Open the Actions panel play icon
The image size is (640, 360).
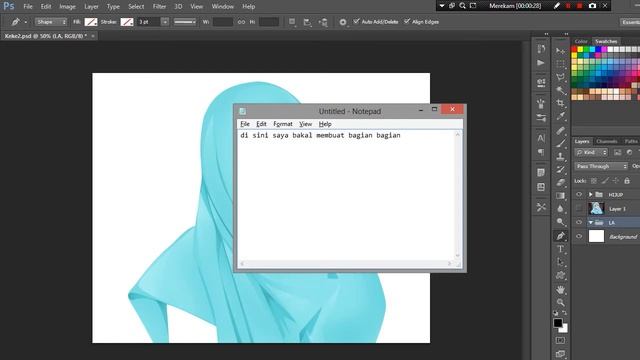541,63
